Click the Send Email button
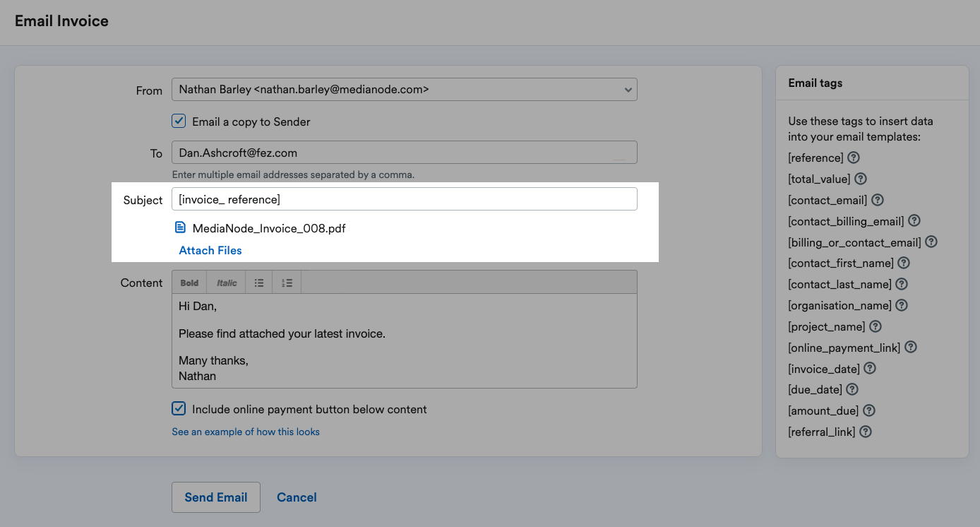This screenshot has width=980, height=527. tap(216, 497)
